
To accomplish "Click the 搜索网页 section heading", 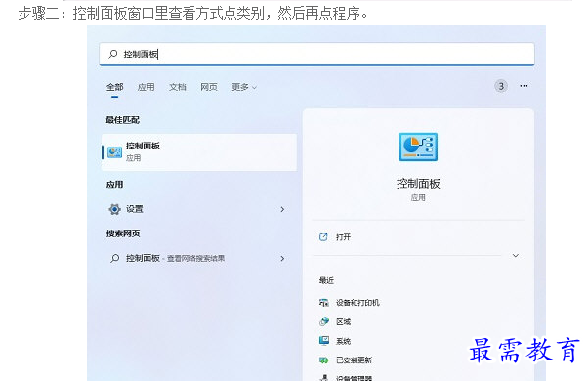I will coord(123,233).
